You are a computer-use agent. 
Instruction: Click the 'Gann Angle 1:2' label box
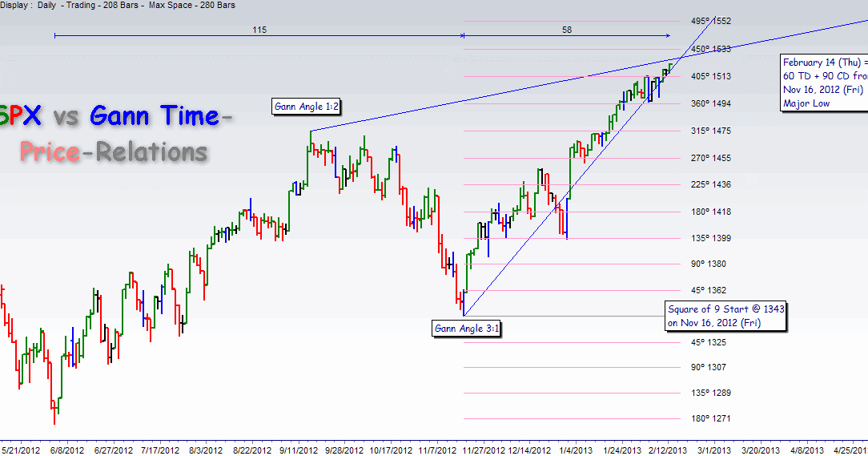click(x=307, y=107)
